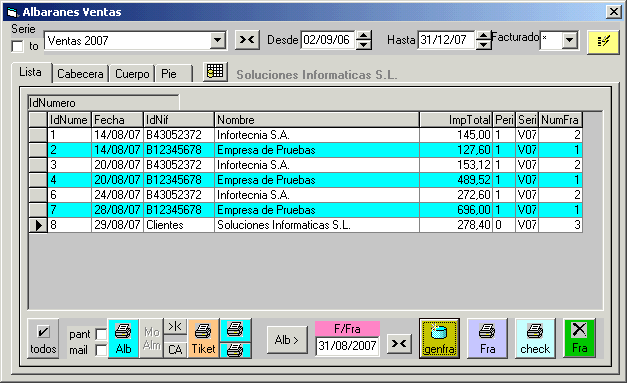Open the Facturado dropdown
Screen dimensions: 627x383
click(x=570, y=40)
